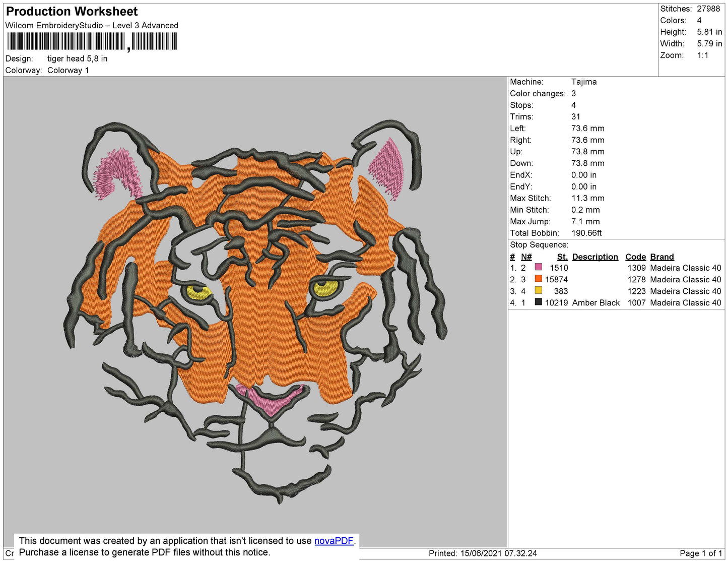The image size is (728, 563).
Task: Click the barcode under the worksheet title
Action: click(92, 41)
